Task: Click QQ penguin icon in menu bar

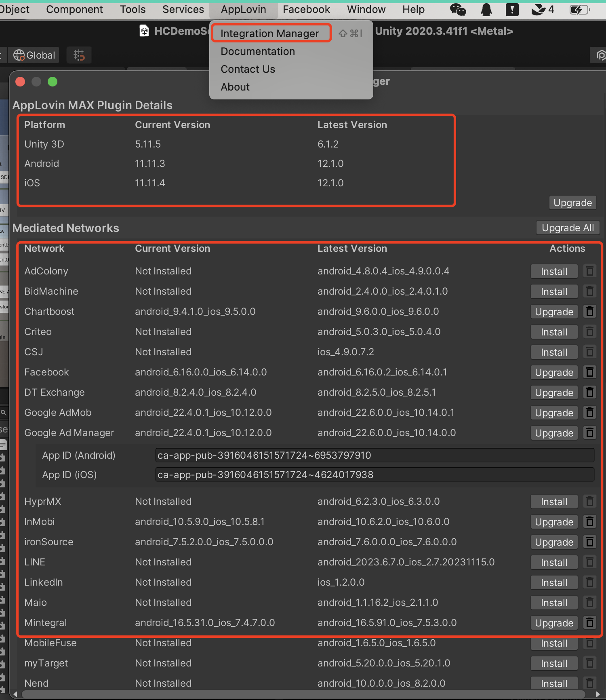Action: 486,9
